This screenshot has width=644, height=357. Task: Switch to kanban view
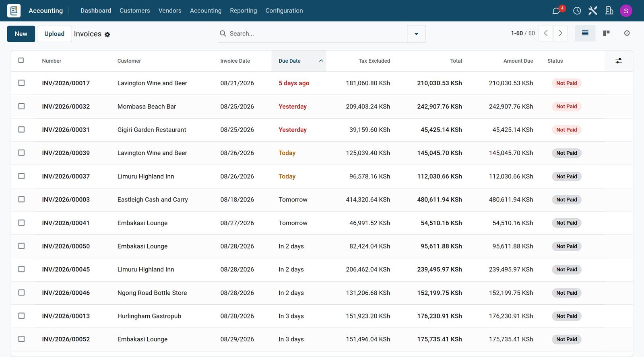(606, 33)
